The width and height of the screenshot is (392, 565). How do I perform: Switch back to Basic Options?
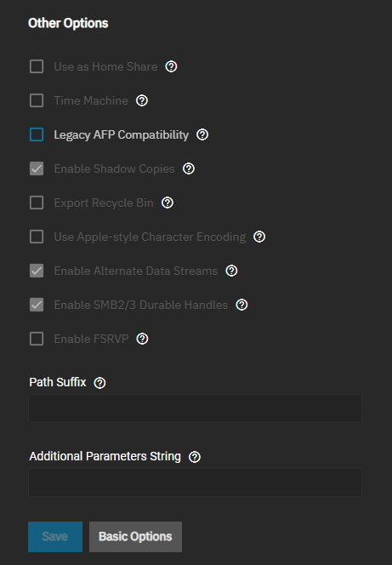pos(135,537)
